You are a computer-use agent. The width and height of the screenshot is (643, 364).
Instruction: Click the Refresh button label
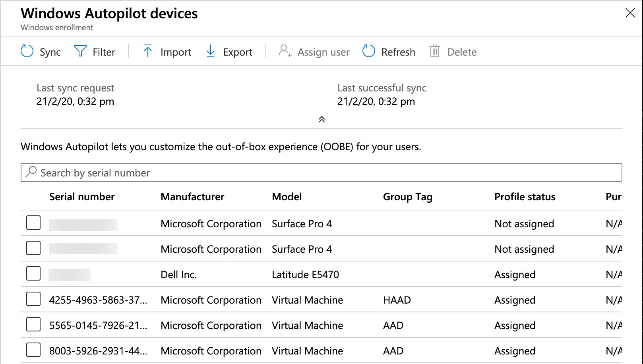pos(398,51)
